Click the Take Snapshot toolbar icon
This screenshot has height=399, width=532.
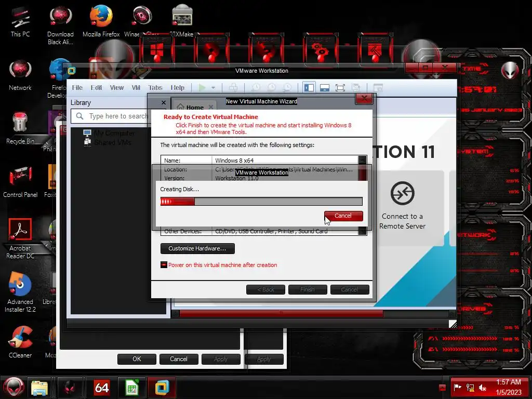coord(256,87)
